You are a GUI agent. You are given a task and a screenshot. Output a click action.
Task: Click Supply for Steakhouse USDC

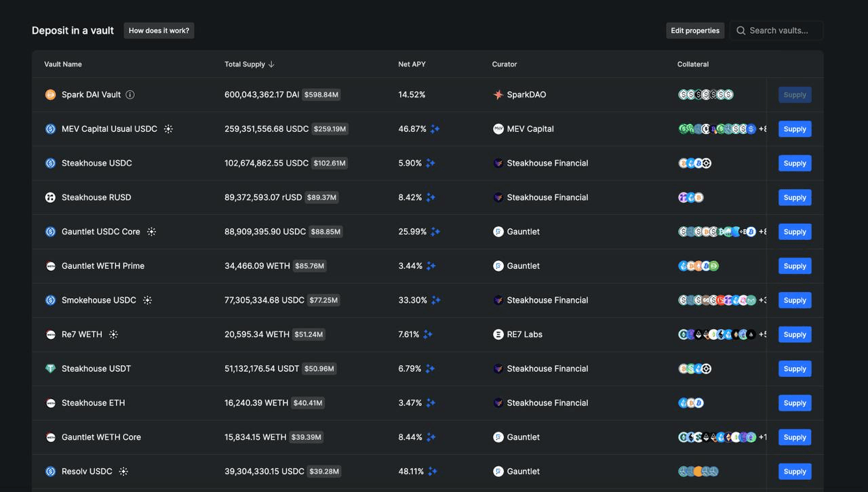[x=795, y=163]
